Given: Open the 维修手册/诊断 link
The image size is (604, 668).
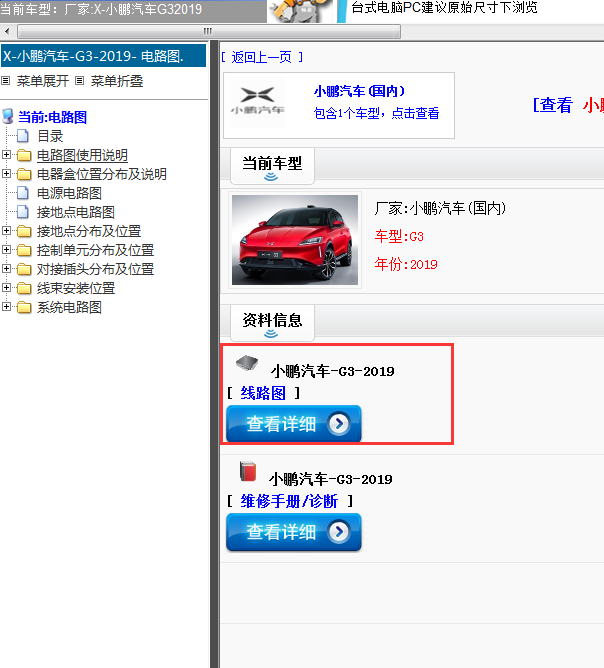Looking at the screenshot, I should (x=289, y=501).
